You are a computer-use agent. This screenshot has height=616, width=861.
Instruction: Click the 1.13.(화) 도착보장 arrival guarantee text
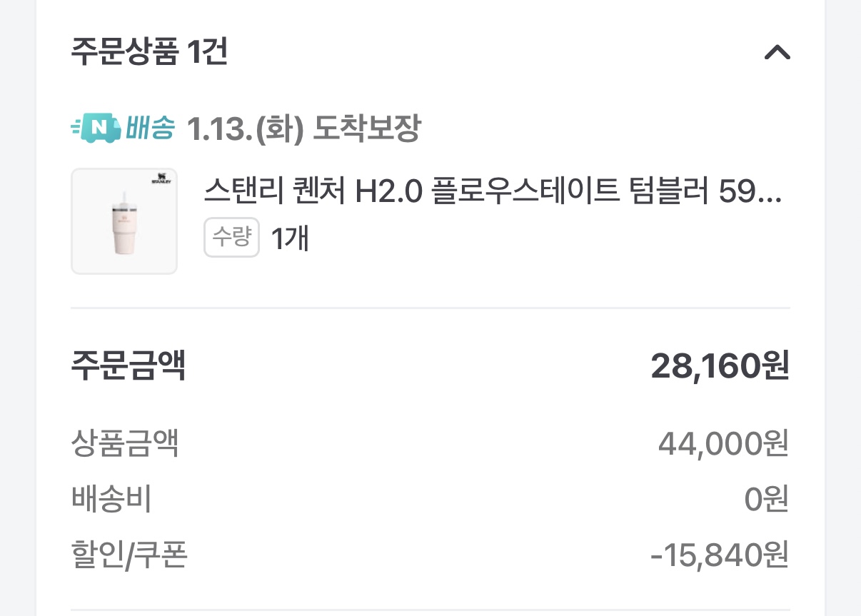pyautogui.click(x=303, y=129)
